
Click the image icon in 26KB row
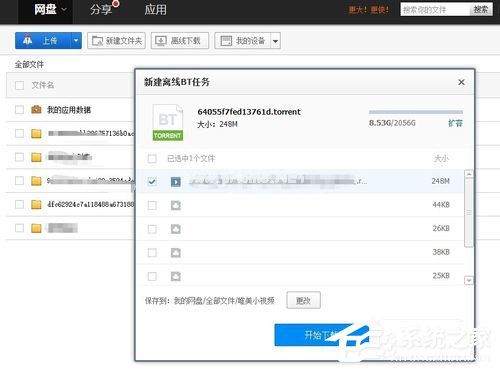point(176,229)
